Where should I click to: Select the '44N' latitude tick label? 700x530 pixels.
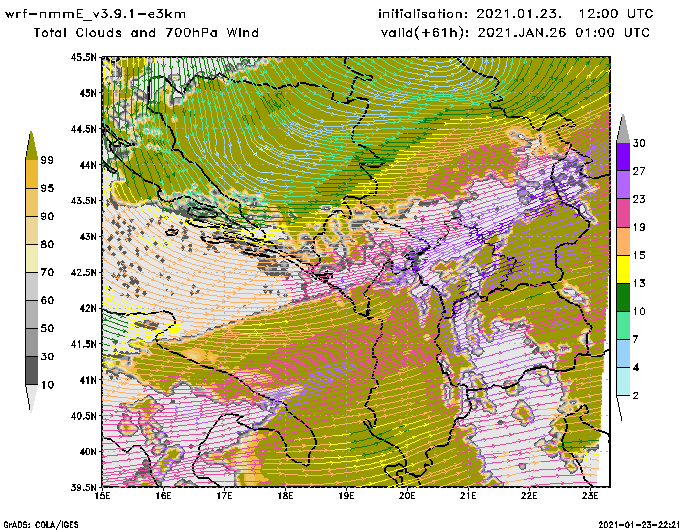pyautogui.click(x=88, y=165)
